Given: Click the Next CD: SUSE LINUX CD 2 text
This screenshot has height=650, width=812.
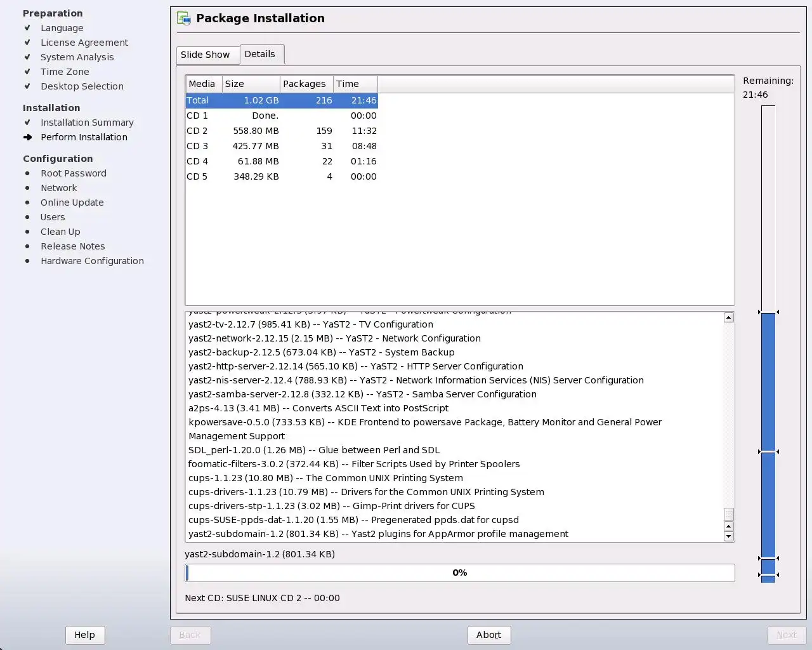Looking at the screenshot, I should click(x=262, y=598).
